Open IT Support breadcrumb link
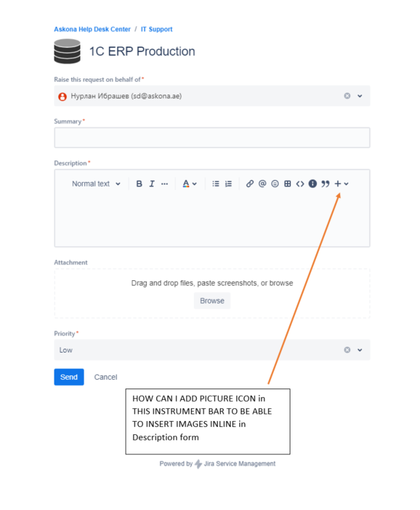The image size is (420, 510). (x=157, y=29)
